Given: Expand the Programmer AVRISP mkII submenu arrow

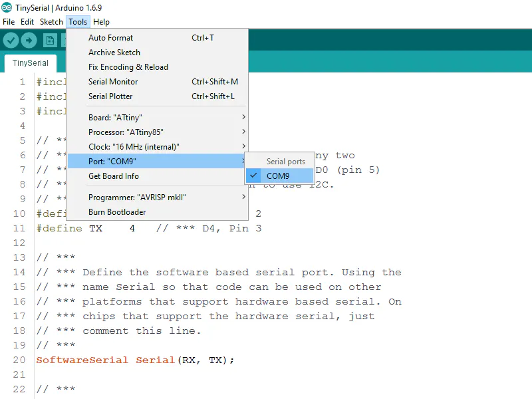Looking at the screenshot, I should tap(243, 197).
